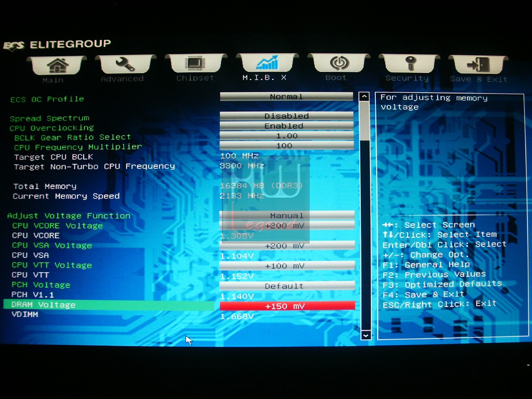Click F2: Previous Values hint
Image resolution: width=532 pixels, height=399 pixels.
click(434, 275)
